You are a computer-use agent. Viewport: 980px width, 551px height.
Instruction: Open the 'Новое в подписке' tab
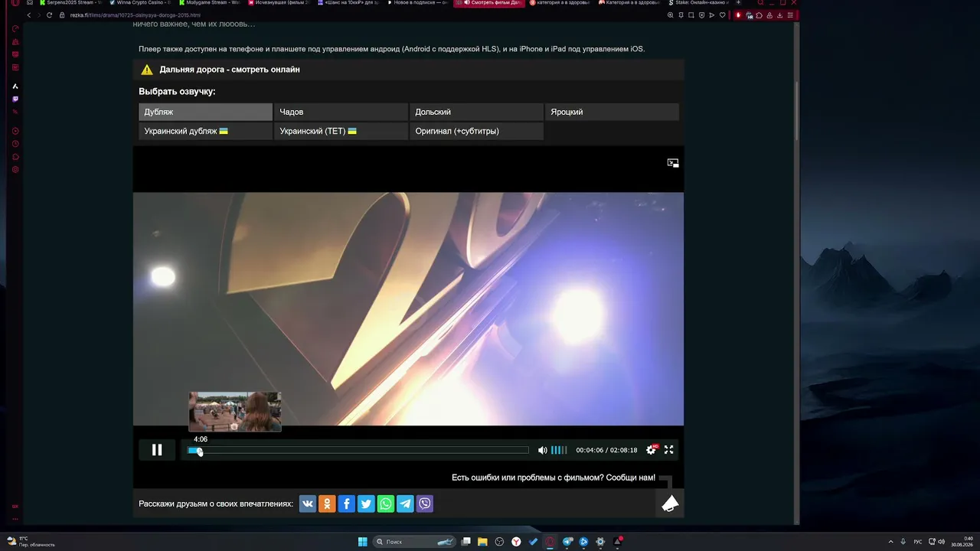pos(419,3)
